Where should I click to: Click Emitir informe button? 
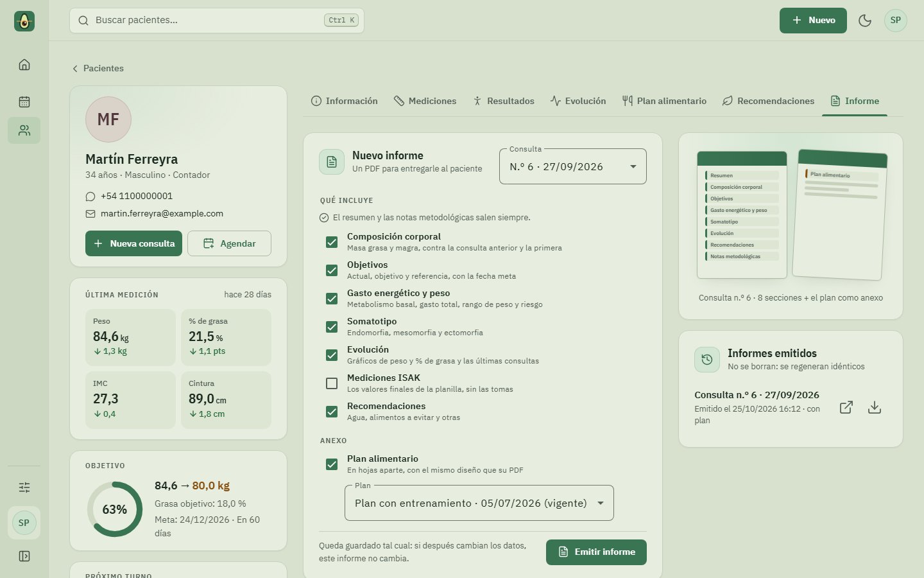(x=596, y=552)
